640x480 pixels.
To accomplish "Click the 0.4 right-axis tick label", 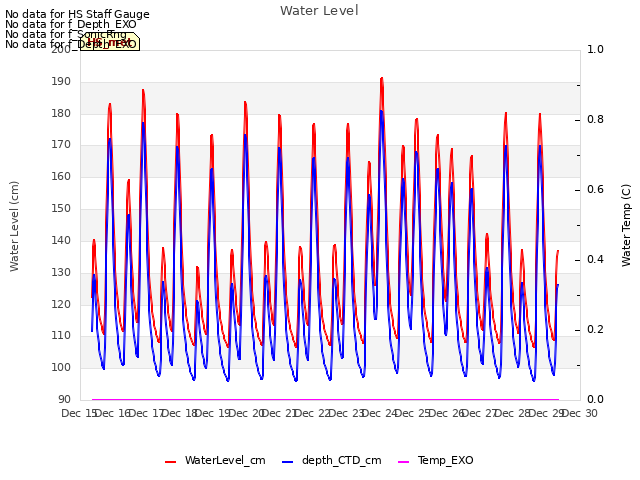I will (595, 260).
